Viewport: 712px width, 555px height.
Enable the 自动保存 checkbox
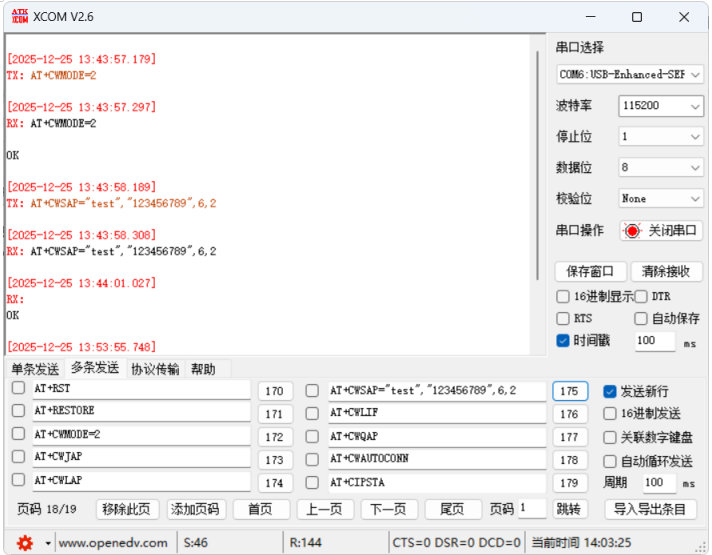point(641,318)
